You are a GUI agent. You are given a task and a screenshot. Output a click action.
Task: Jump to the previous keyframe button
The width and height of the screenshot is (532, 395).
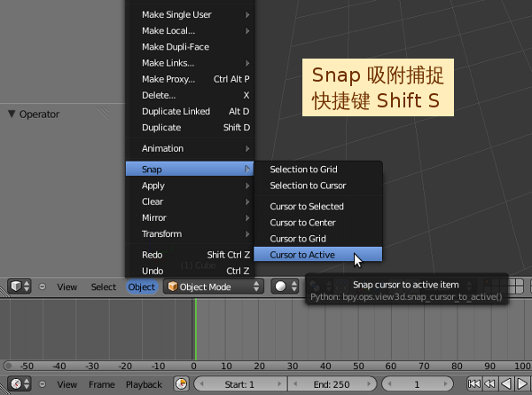pyautogui.click(x=489, y=384)
